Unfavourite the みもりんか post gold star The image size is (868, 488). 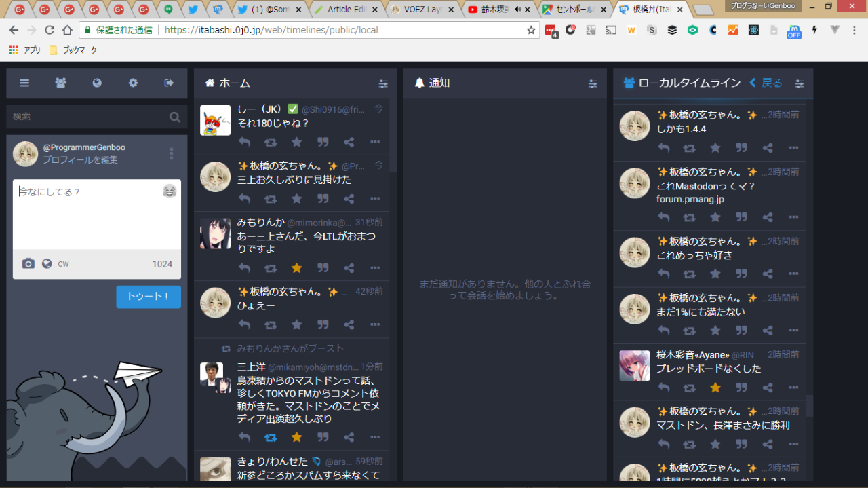[x=296, y=268]
